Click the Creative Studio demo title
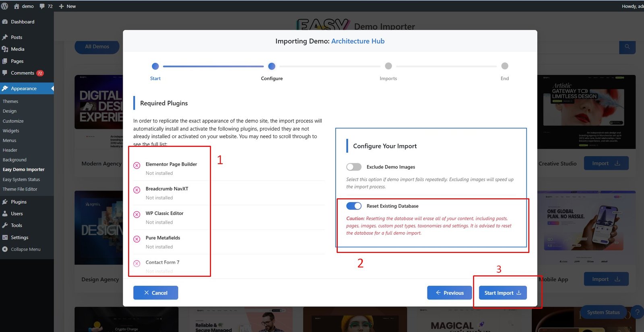This screenshot has width=644, height=332. 557,164
